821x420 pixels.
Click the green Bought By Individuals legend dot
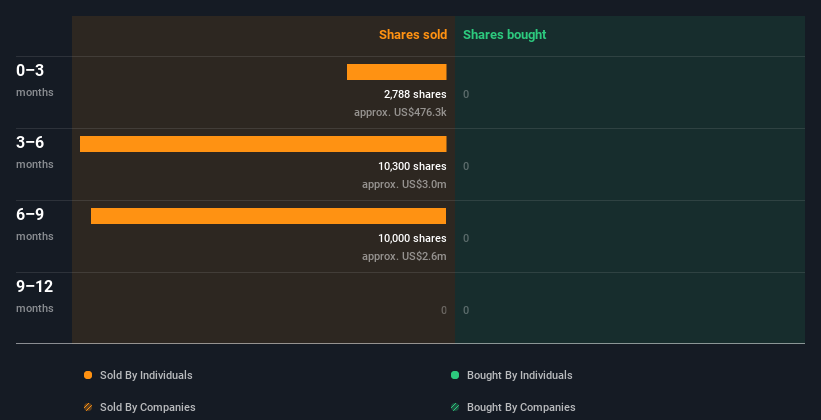455,375
